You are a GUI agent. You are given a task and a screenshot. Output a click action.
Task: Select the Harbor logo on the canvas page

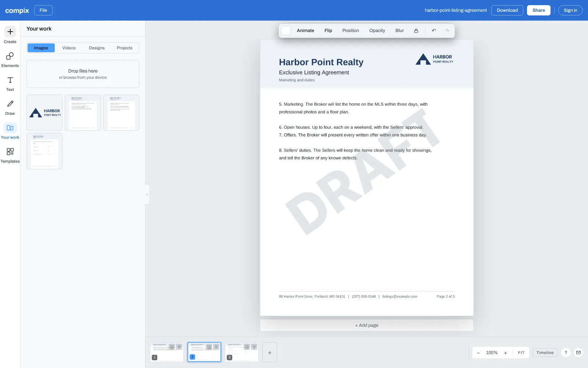point(434,59)
